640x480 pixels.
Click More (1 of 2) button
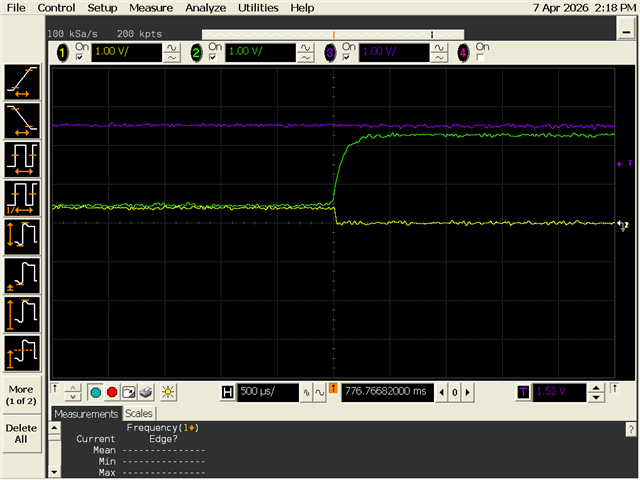pyautogui.click(x=21, y=395)
